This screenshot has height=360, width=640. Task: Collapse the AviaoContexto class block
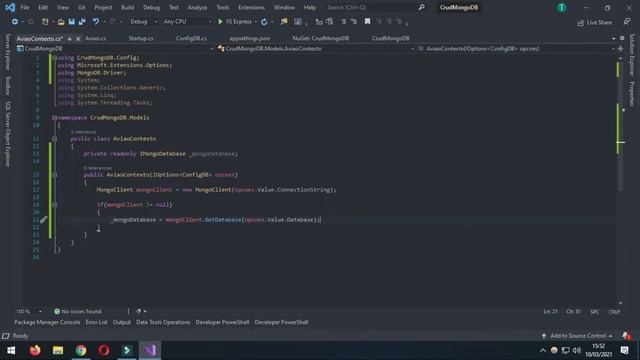(x=54, y=139)
